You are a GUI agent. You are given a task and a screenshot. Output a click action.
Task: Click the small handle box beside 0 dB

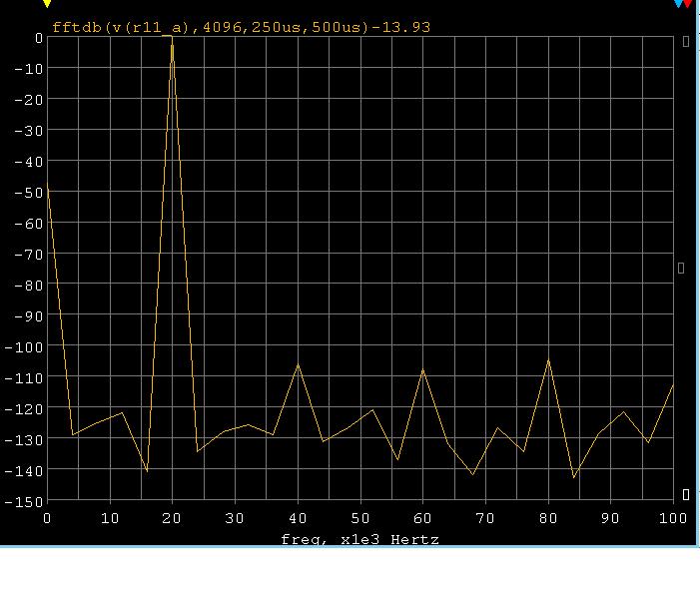[686, 42]
